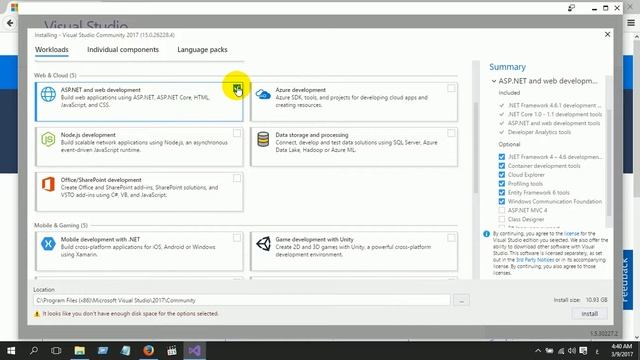Screen dimensions: 640x360
Task: Uncheck Profiling tools optional component
Action: 502,184
